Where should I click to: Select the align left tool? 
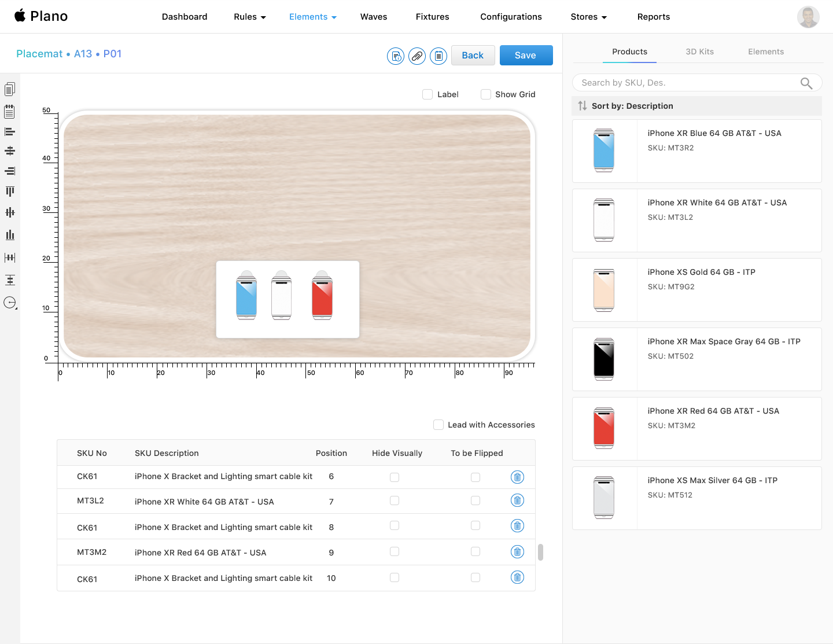click(10, 132)
